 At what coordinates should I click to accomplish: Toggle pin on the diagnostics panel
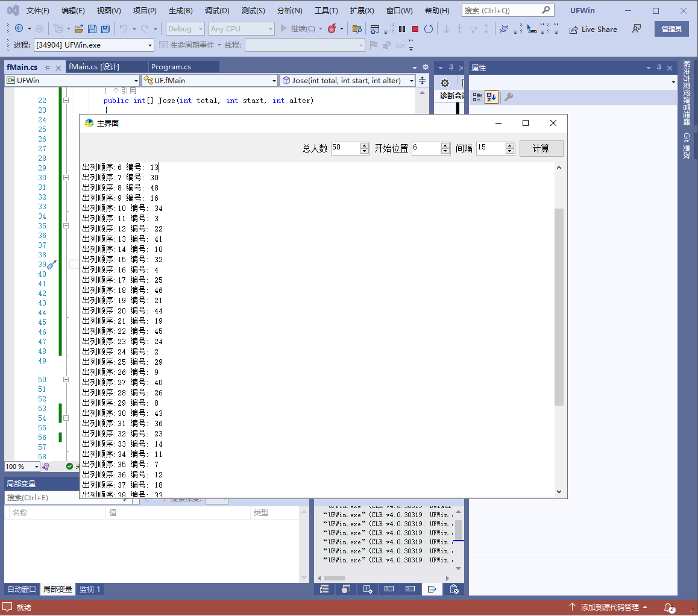click(x=451, y=68)
